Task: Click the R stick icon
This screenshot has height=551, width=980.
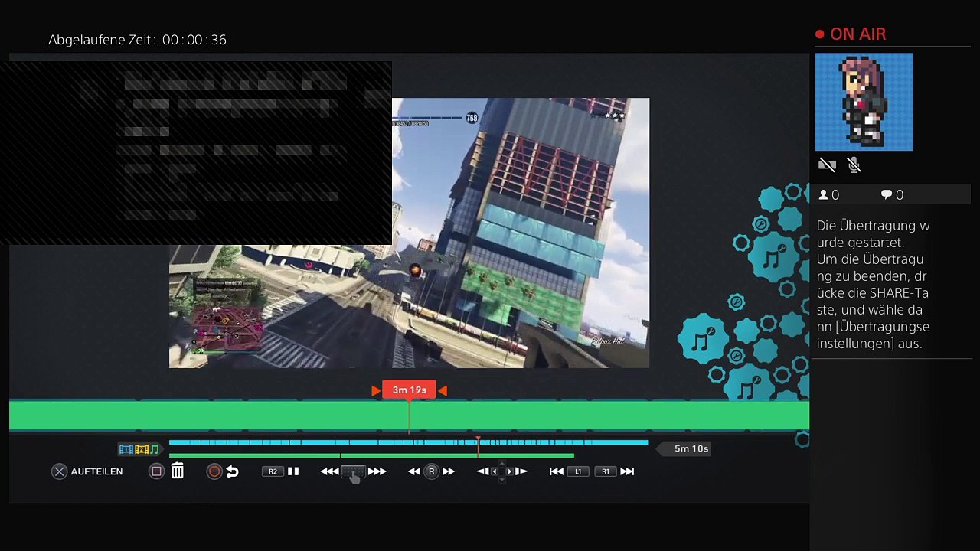Action: click(x=431, y=471)
